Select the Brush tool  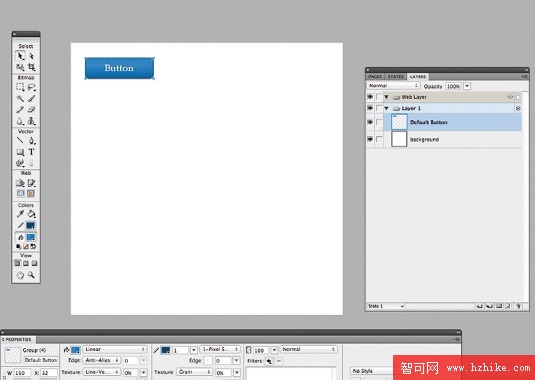tap(31, 99)
